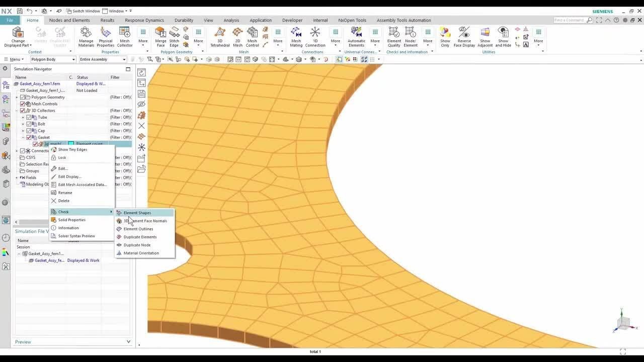Expand the Tube collector node

[23, 117]
